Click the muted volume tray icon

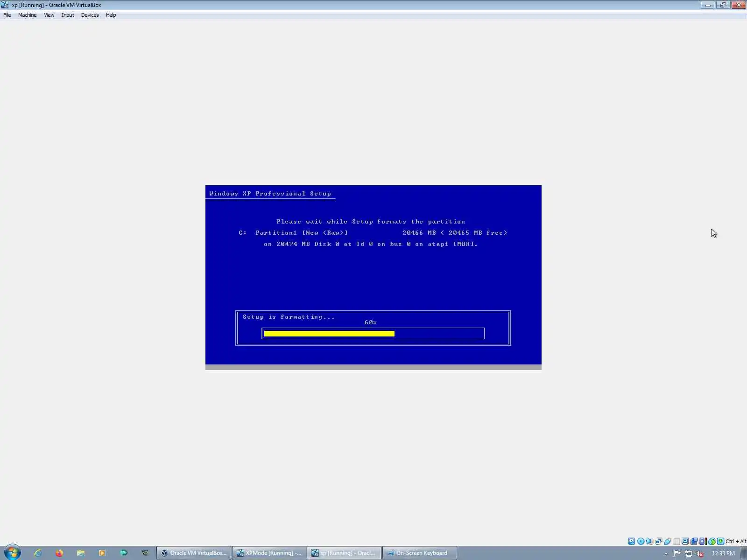coord(700,553)
